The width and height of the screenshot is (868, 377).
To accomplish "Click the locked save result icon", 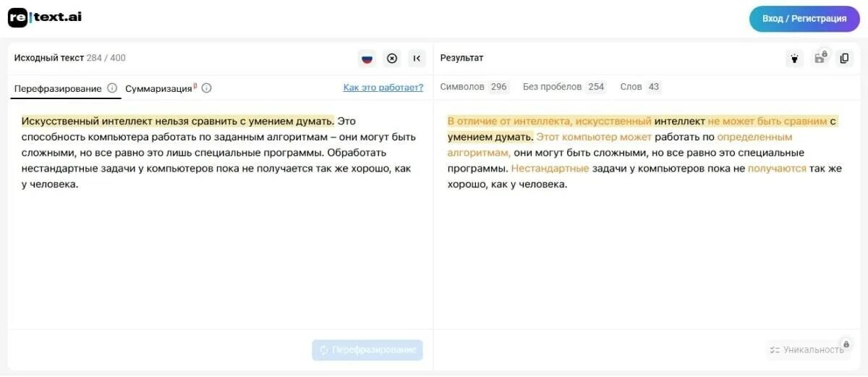I will pyautogui.click(x=820, y=58).
